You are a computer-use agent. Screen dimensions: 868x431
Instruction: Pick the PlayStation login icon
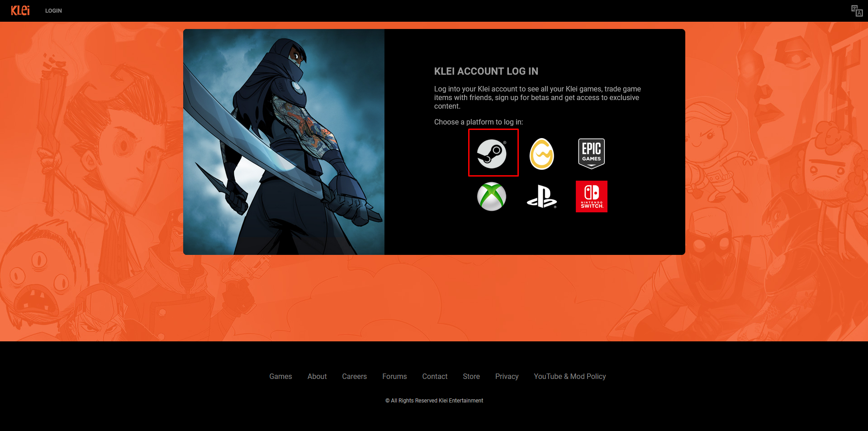click(x=542, y=196)
